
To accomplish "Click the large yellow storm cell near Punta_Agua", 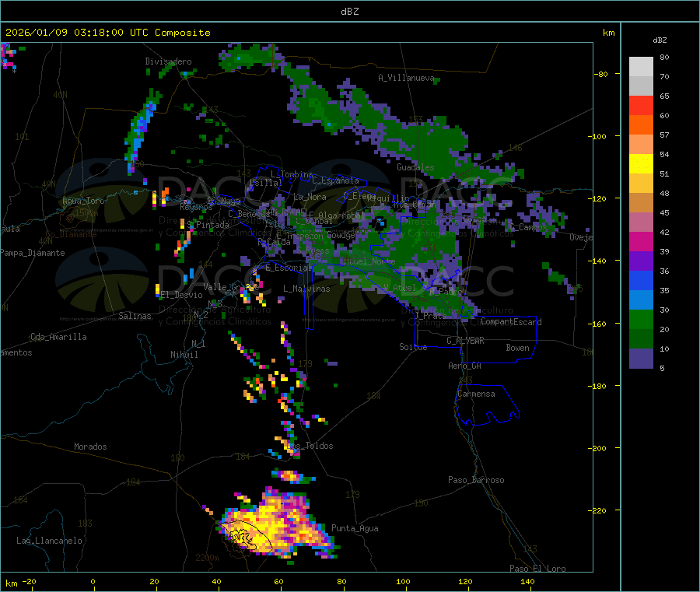I will [277, 526].
